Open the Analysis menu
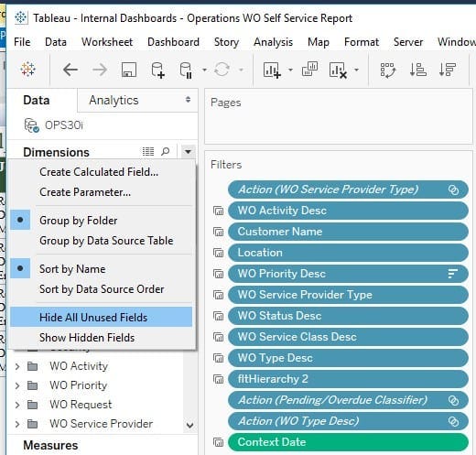This screenshot has height=455, width=476. (273, 42)
